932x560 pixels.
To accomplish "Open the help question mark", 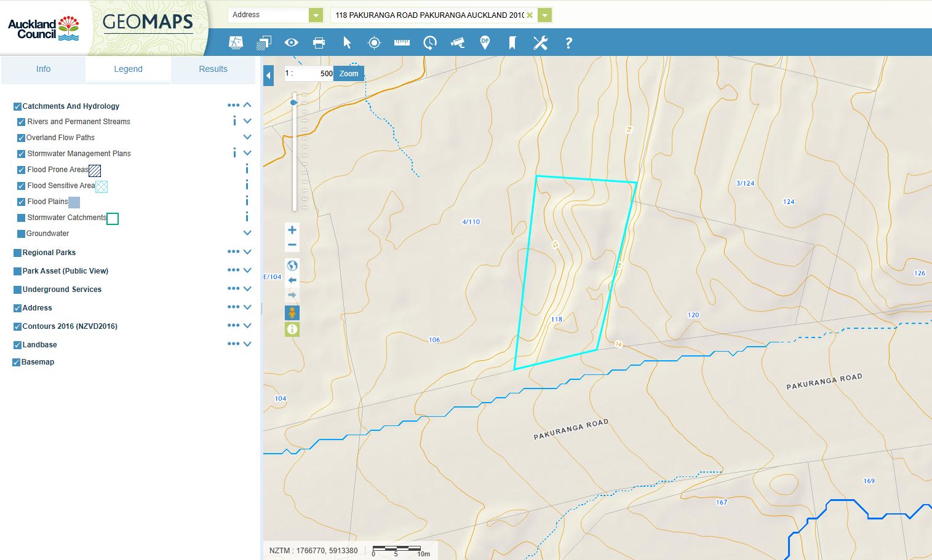I will [x=568, y=42].
